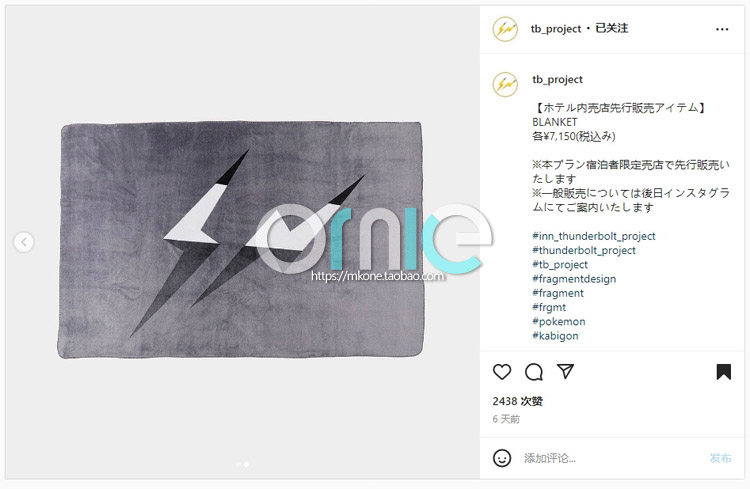Open the #pokemon hashtag
The height and width of the screenshot is (489, 750).
click(x=559, y=322)
